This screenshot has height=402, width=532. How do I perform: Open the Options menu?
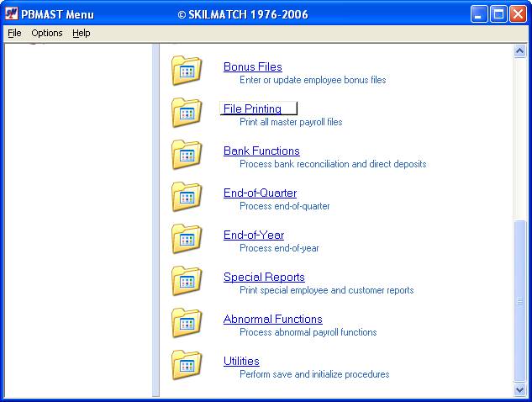pos(47,34)
